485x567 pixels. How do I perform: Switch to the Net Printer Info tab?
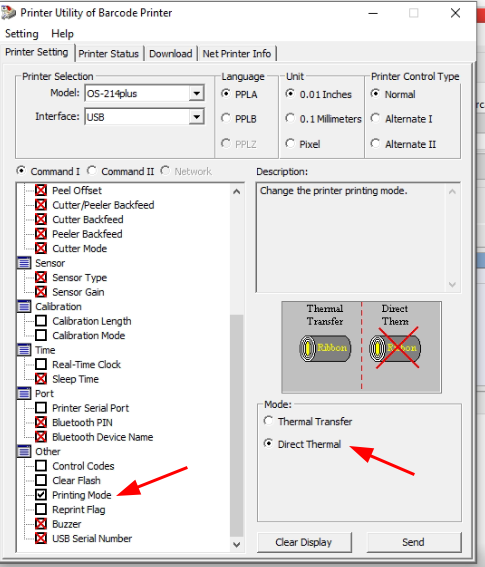point(237,54)
